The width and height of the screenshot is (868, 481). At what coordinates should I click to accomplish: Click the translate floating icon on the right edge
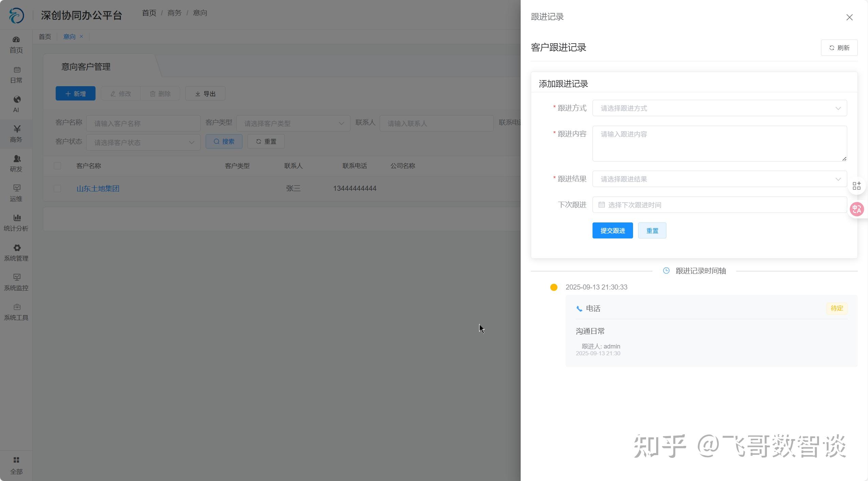857,209
